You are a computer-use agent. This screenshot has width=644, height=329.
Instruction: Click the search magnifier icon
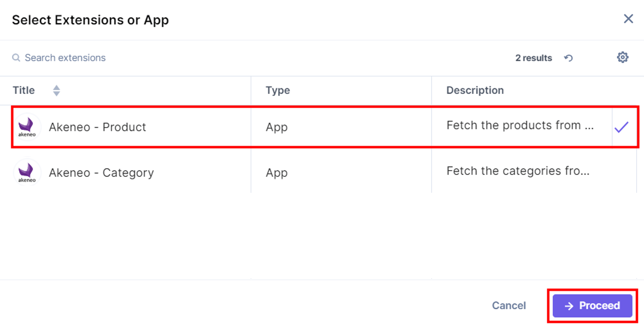point(16,58)
